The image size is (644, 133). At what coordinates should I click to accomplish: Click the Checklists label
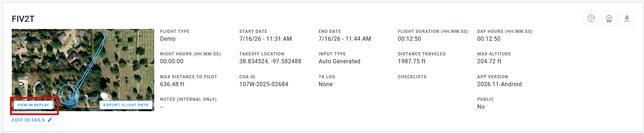[412, 77]
